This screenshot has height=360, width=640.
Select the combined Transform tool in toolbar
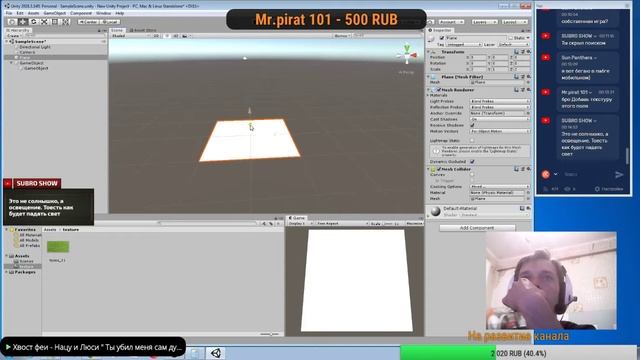coord(65,22)
